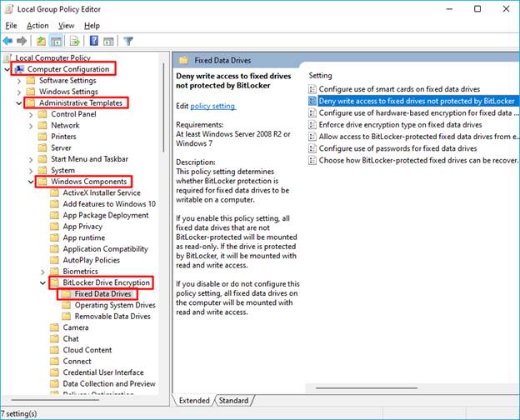The height and width of the screenshot is (420, 520).
Task: Select Allow access to BitLocker-protected fixed data drives
Action: pyautogui.click(x=413, y=137)
